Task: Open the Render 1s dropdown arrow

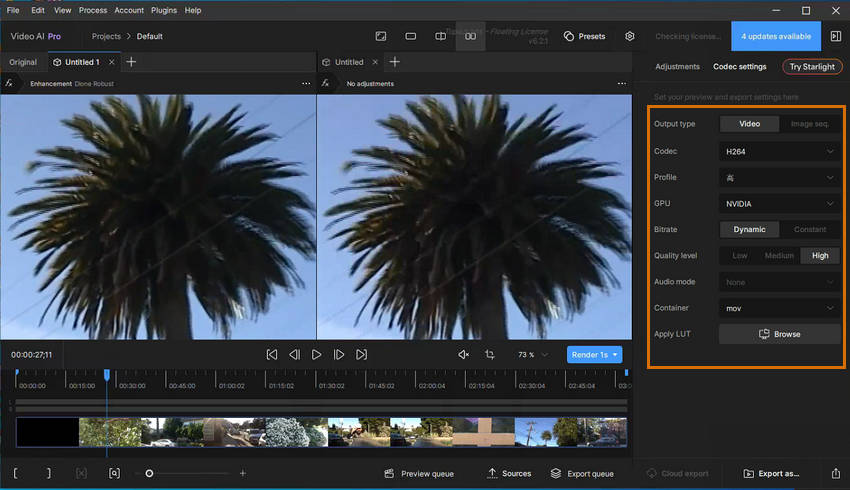Action: tap(615, 354)
